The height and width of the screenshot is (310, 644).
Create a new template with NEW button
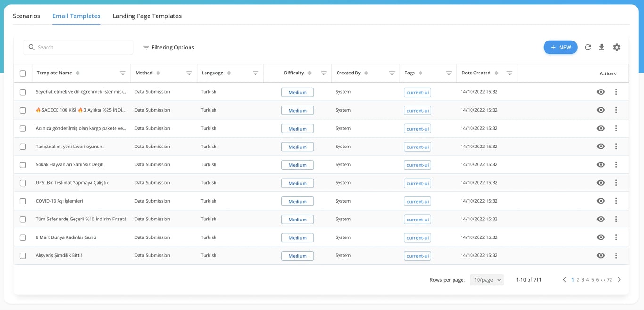[x=560, y=47]
